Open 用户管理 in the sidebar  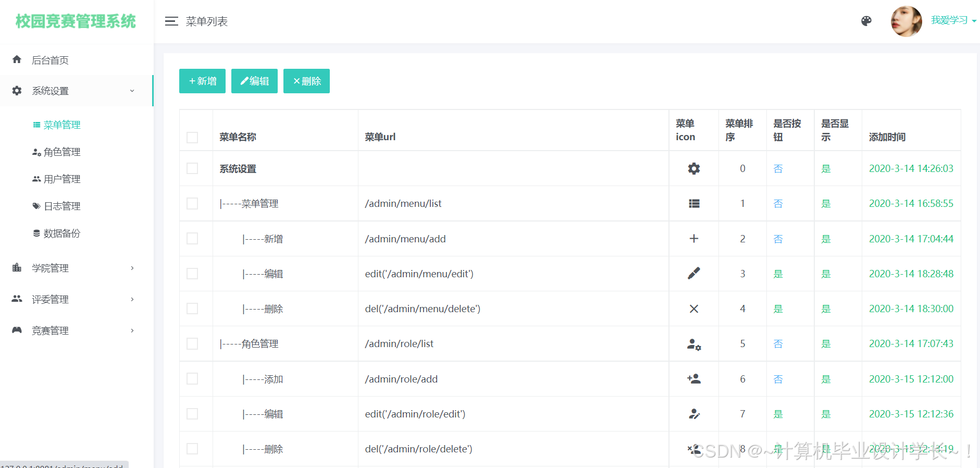click(x=57, y=179)
